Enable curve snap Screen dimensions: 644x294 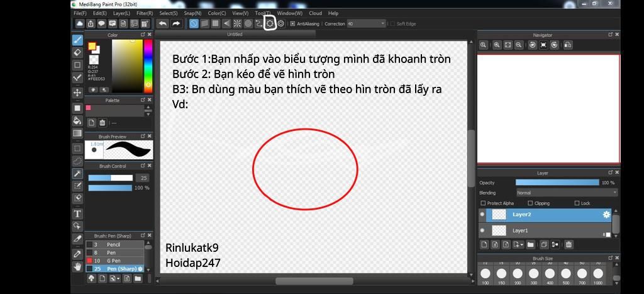[x=258, y=24]
